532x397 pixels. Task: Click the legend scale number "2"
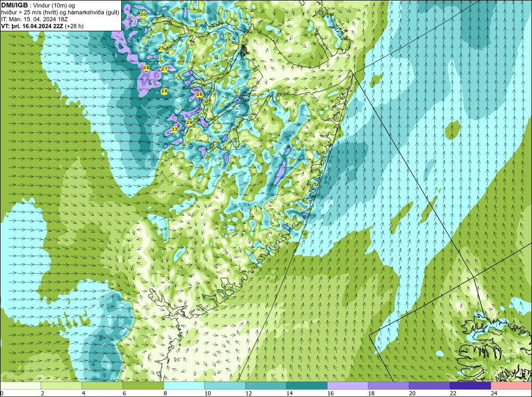(x=43, y=393)
